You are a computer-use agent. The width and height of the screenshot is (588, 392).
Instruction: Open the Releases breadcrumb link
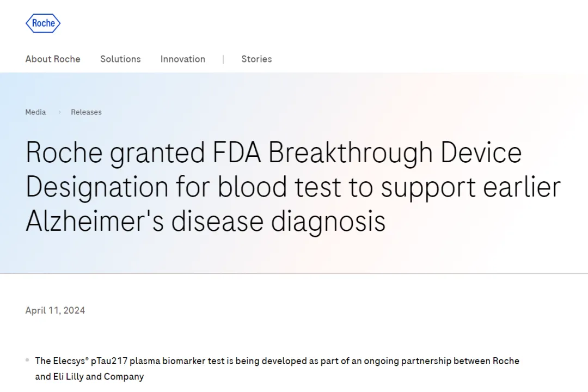86,112
